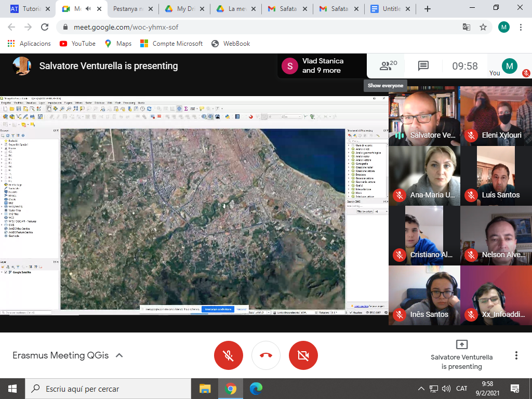The height and width of the screenshot is (399, 532).
Task: Select Eleni Xylouri's video tile
Action: coord(496,116)
